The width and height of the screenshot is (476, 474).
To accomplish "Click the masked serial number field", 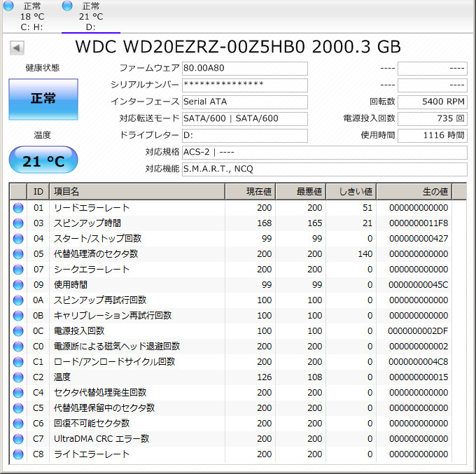I will click(x=245, y=85).
